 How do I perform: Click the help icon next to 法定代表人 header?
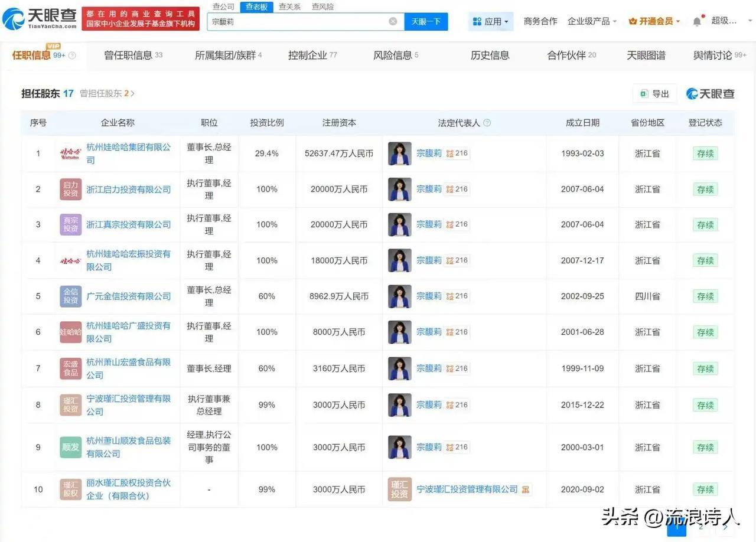pyautogui.click(x=487, y=123)
